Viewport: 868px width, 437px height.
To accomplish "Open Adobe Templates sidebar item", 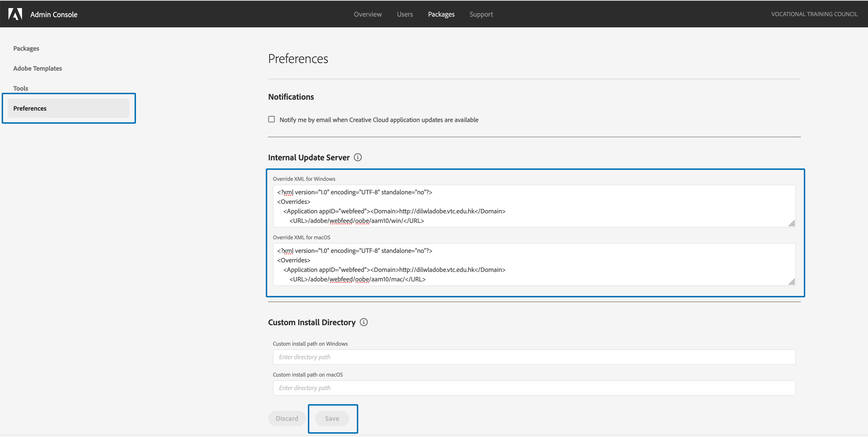I will (38, 69).
